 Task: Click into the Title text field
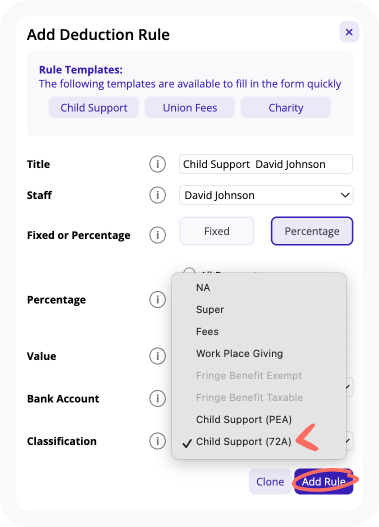coord(266,164)
